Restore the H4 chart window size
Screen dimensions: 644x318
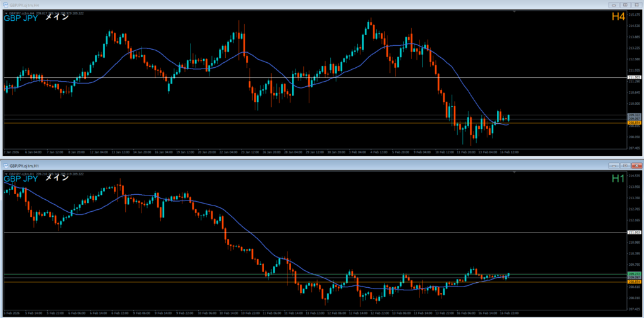click(x=625, y=4)
